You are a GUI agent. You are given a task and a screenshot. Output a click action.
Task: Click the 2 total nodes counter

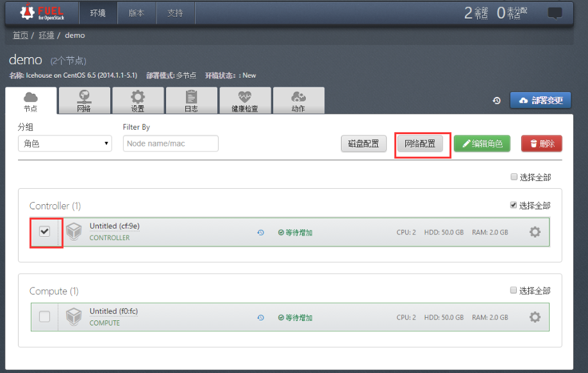(476, 13)
